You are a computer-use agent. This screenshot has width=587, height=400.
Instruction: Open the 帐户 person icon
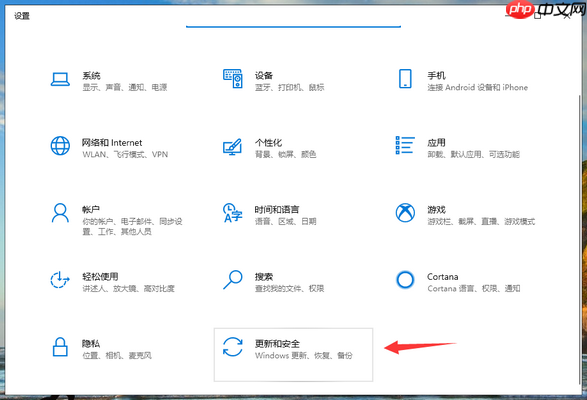[x=60, y=213]
